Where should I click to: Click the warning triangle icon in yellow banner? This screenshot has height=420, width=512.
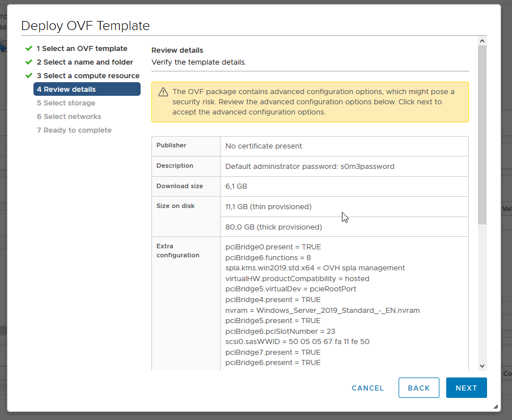(163, 92)
